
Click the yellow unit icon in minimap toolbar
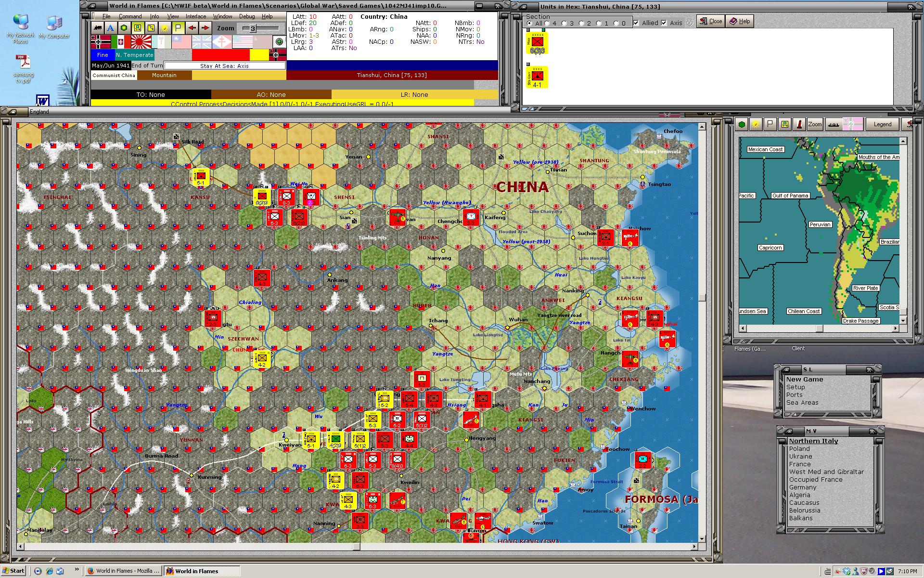pos(785,124)
